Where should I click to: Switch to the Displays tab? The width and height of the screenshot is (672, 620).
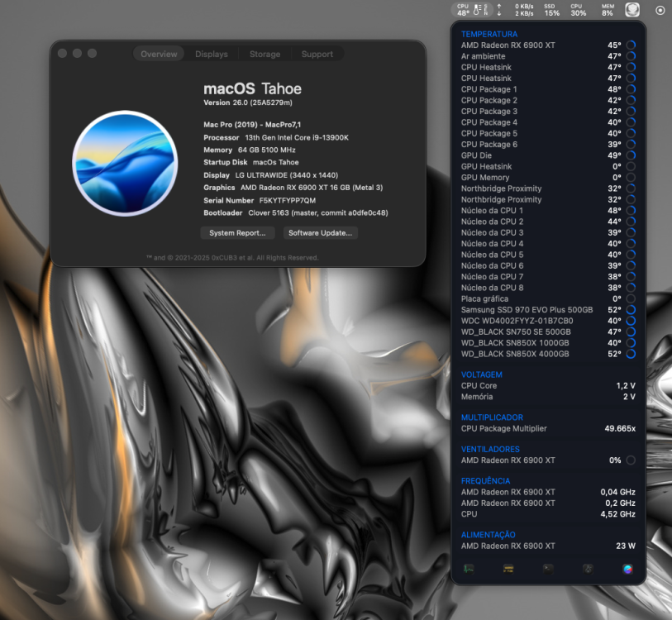click(212, 54)
